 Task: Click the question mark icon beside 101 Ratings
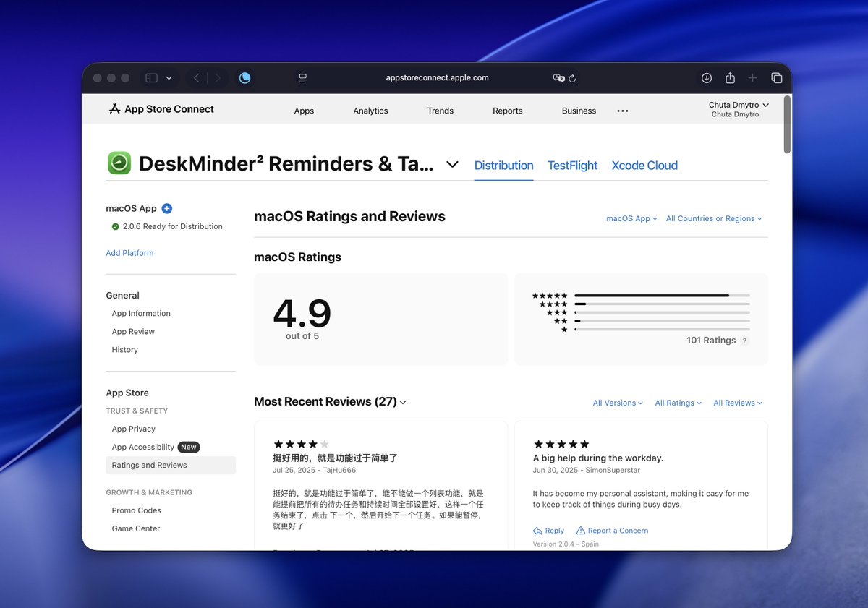click(x=745, y=340)
